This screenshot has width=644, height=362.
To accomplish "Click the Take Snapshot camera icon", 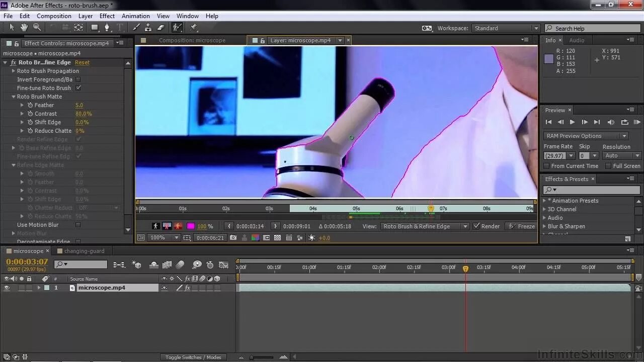I will pos(233,237).
